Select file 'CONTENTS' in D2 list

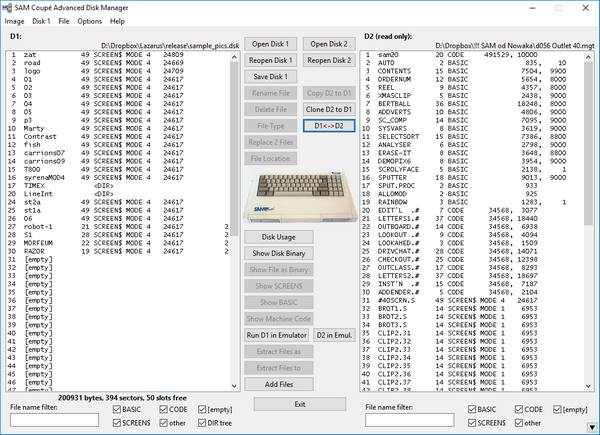tap(473, 71)
